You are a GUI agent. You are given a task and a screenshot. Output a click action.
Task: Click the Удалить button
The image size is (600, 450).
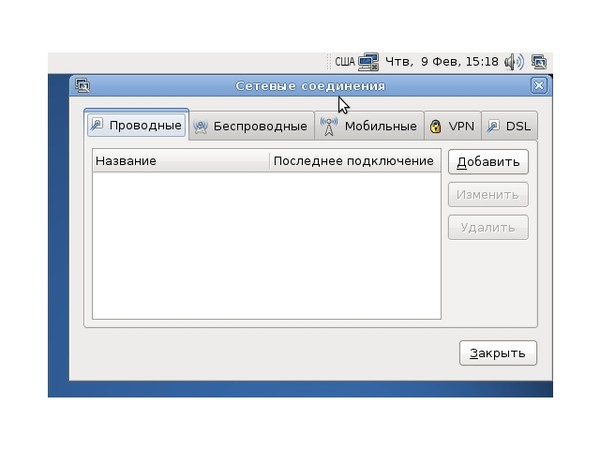pyautogui.click(x=488, y=228)
